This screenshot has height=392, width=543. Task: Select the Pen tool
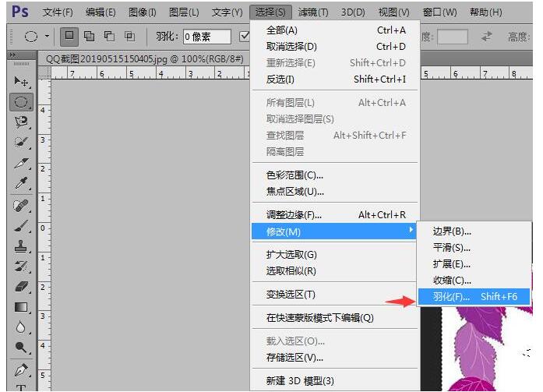22,369
